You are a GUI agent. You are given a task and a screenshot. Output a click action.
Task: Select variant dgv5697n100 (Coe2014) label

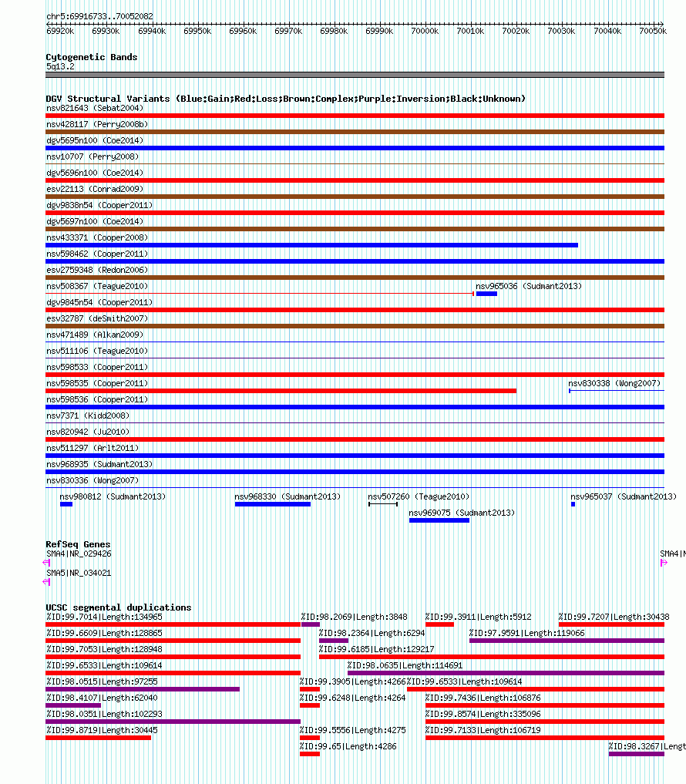coord(95,221)
